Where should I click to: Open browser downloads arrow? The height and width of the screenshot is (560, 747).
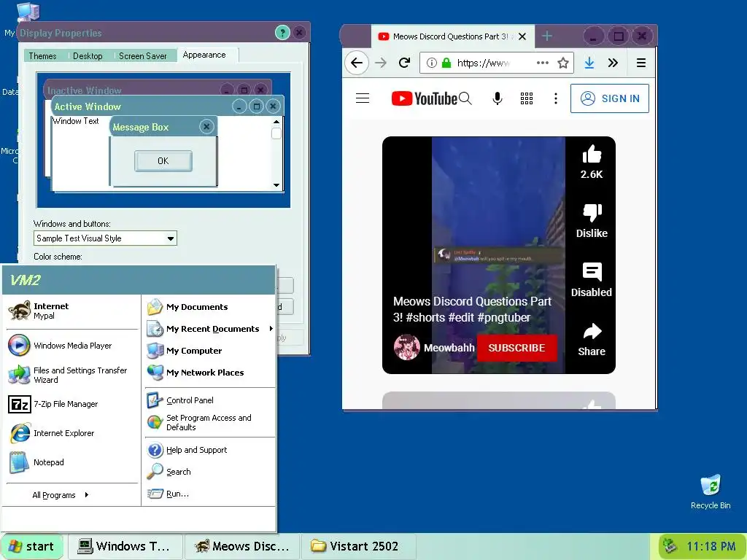pyautogui.click(x=589, y=63)
